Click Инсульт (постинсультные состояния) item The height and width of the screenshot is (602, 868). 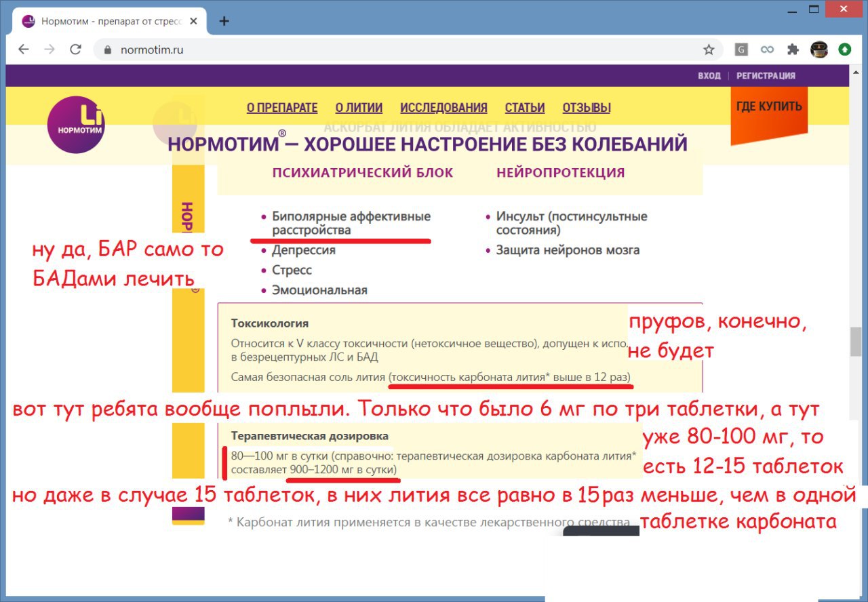pos(572,223)
